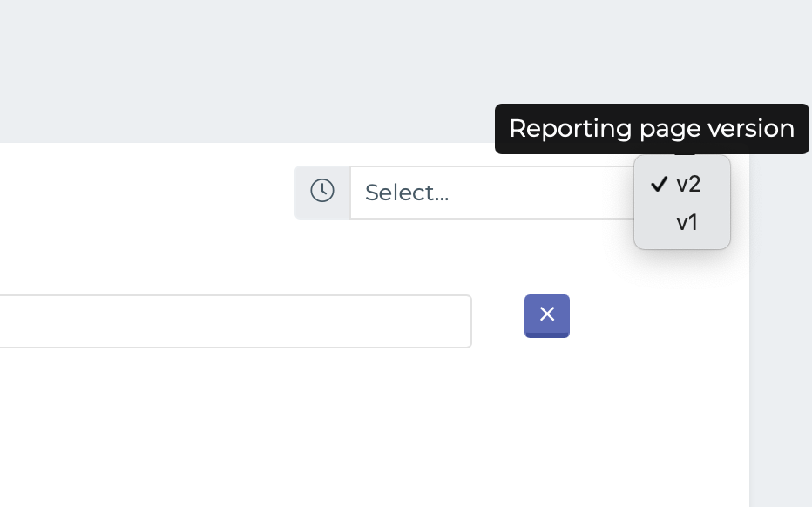Click the white X remove button

(547, 316)
